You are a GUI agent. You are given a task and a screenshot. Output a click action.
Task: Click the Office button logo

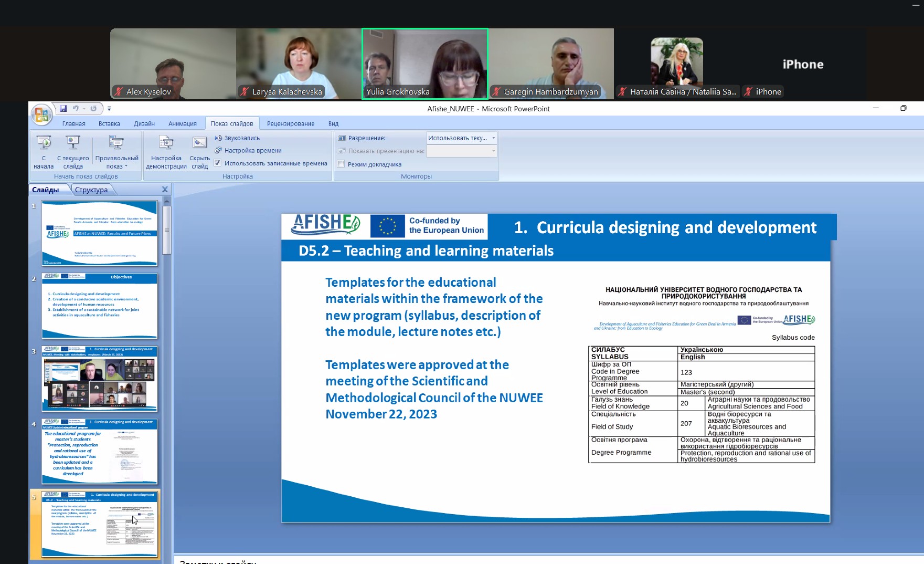coord(41,114)
